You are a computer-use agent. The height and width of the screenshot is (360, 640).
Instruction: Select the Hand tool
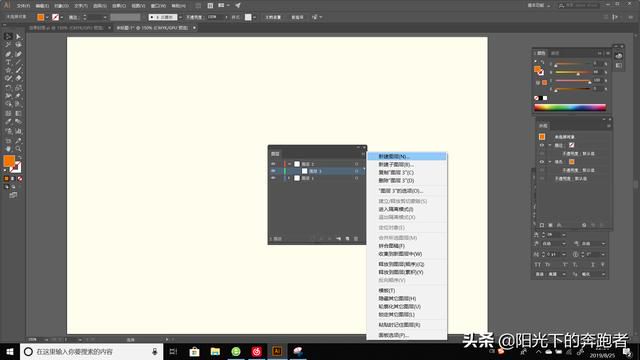tap(8, 149)
